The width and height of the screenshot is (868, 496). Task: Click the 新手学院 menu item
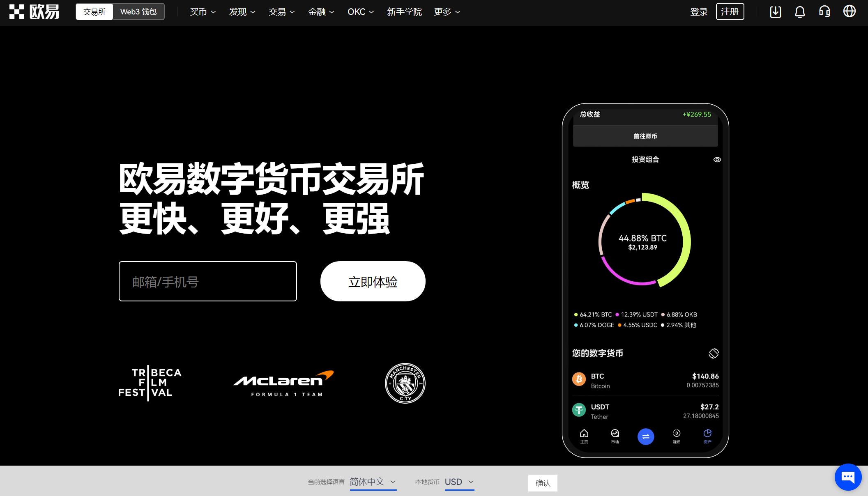click(405, 12)
